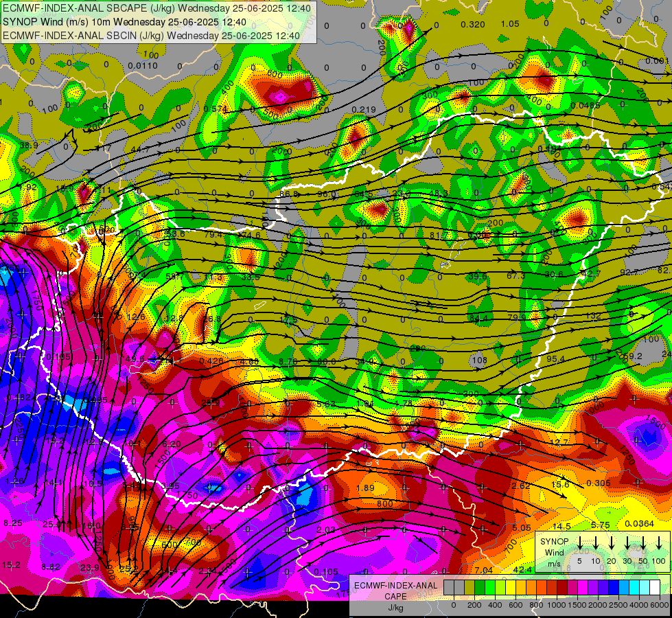Pick the olive swatch in the CAPE legend
672x618 pixels.
click(470, 587)
